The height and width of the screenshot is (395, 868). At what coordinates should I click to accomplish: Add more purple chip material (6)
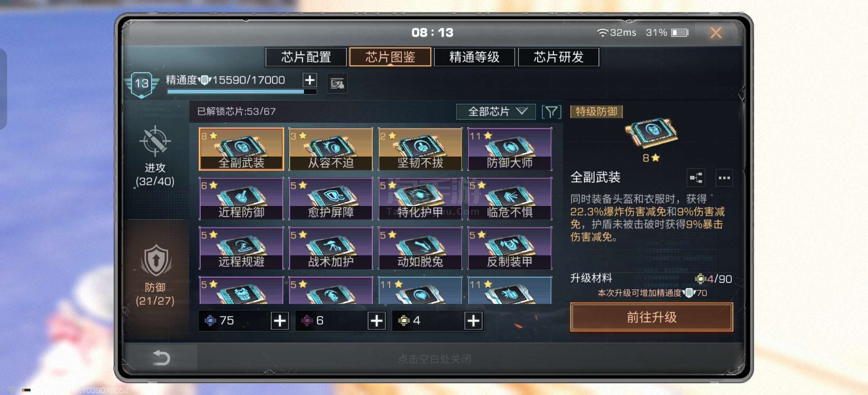[377, 321]
